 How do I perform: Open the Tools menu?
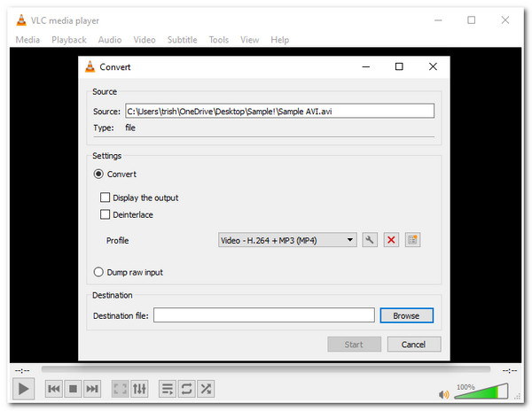pos(219,40)
